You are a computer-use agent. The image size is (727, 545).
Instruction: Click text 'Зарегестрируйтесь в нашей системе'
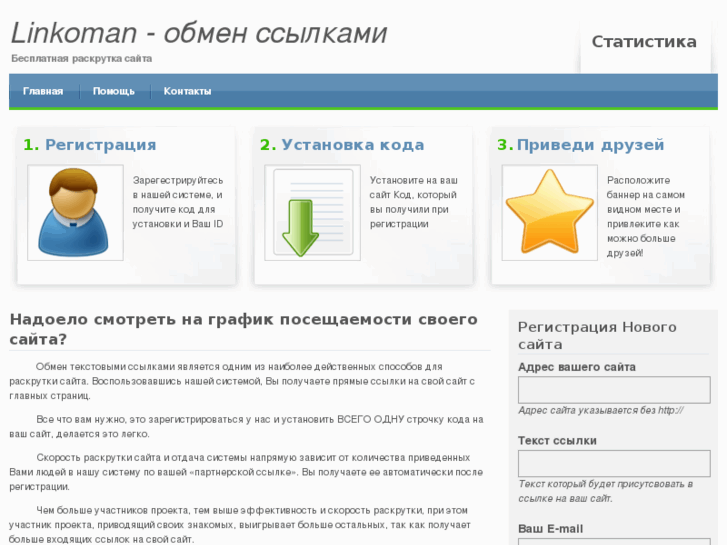point(178,202)
